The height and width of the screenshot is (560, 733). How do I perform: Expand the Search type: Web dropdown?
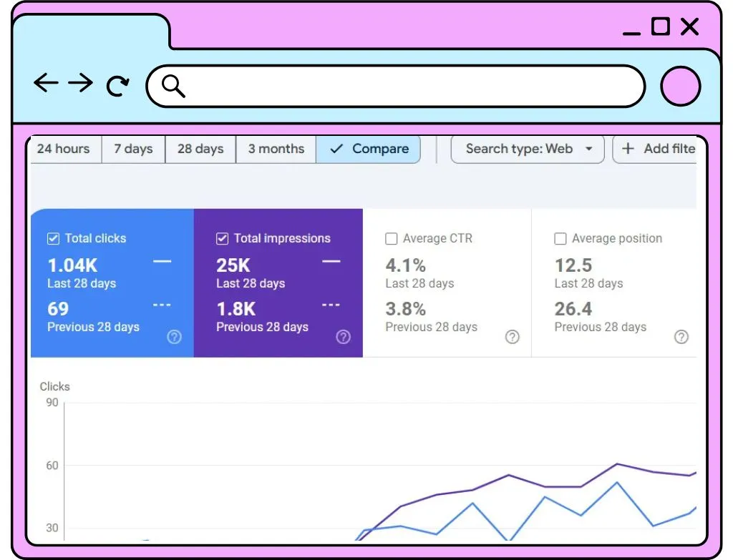(x=528, y=149)
